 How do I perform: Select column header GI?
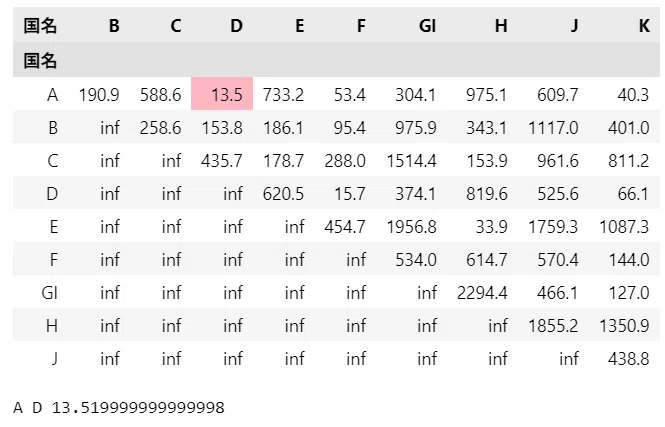pos(427,26)
